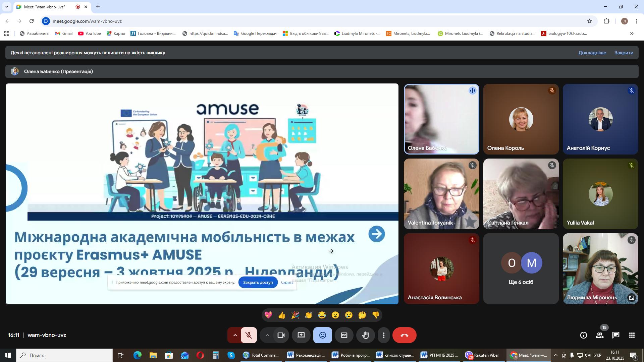644x362 pixels.
Task: Open more options three-dot menu
Action: point(383,335)
